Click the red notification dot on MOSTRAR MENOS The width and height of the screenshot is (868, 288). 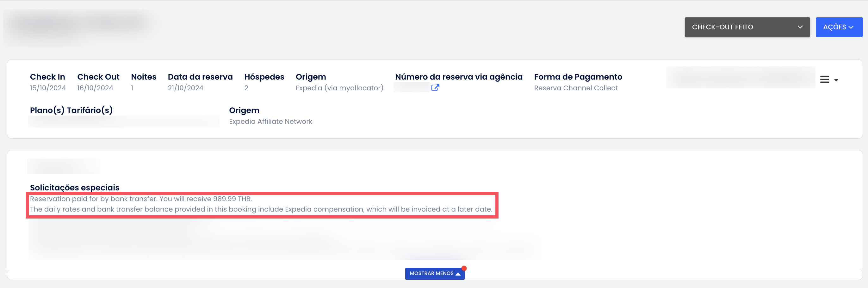[x=464, y=268]
